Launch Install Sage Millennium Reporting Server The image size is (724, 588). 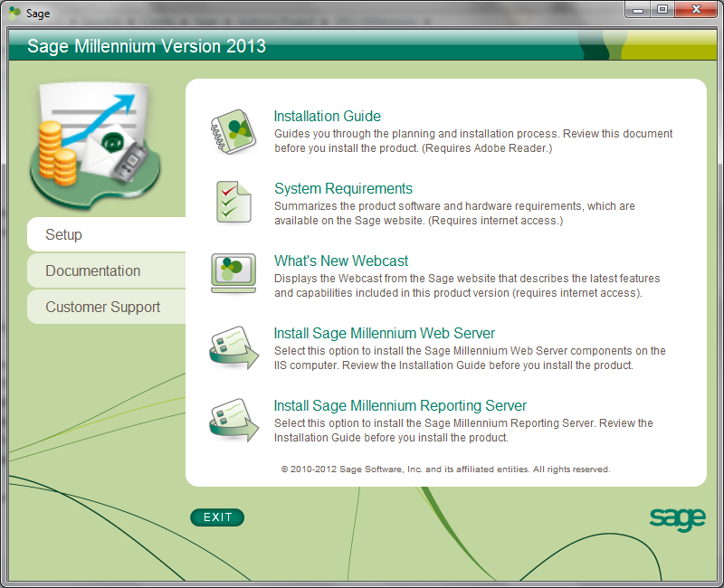400,405
